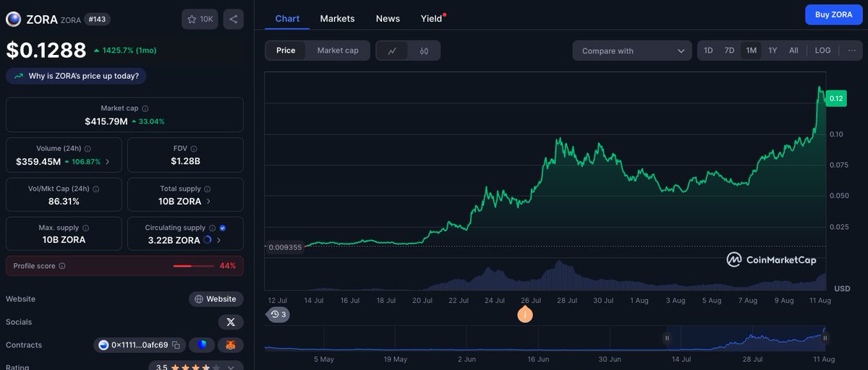
Task: Click the history events badge showing 3
Action: coord(278,314)
